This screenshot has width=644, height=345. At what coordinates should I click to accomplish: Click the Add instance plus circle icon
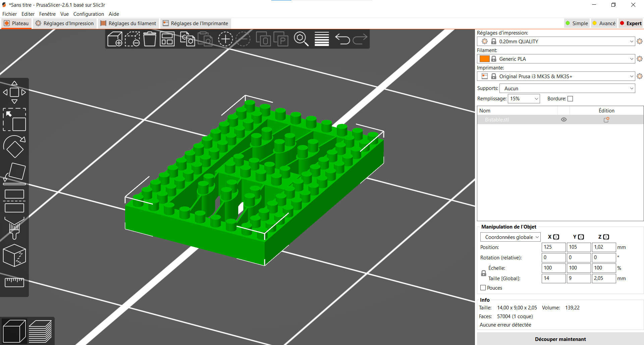pos(225,39)
